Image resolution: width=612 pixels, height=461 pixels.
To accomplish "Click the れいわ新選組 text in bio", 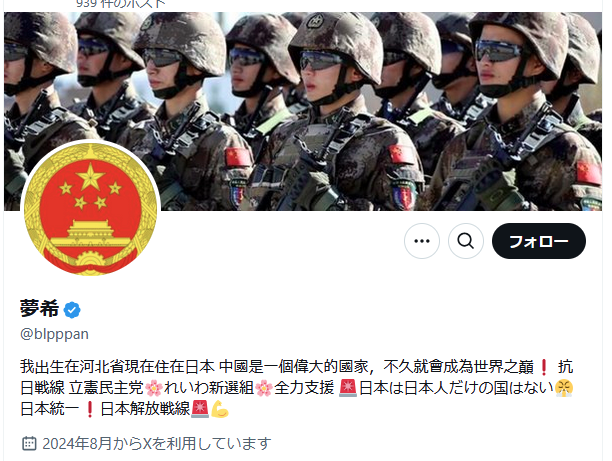I will click(x=209, y=388).
